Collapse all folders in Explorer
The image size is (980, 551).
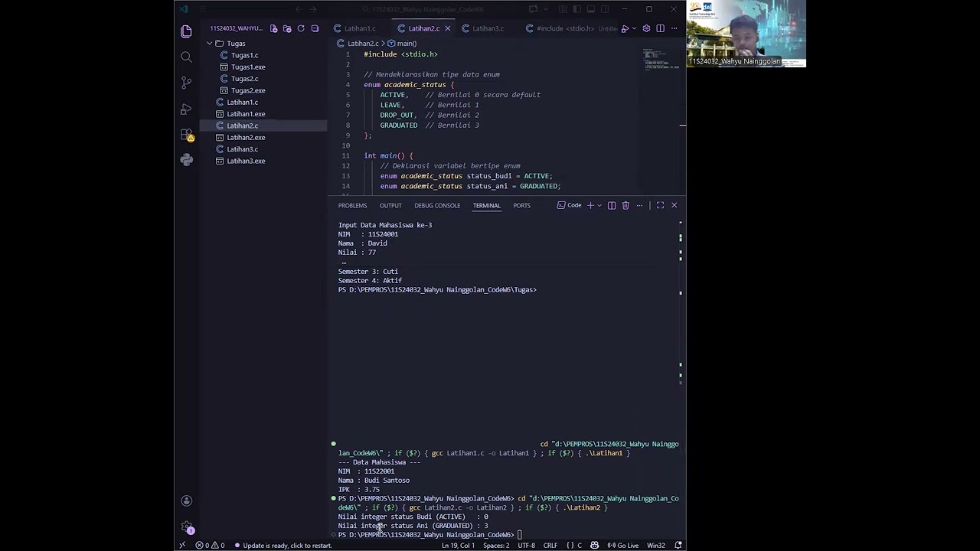tap(315, 28)
